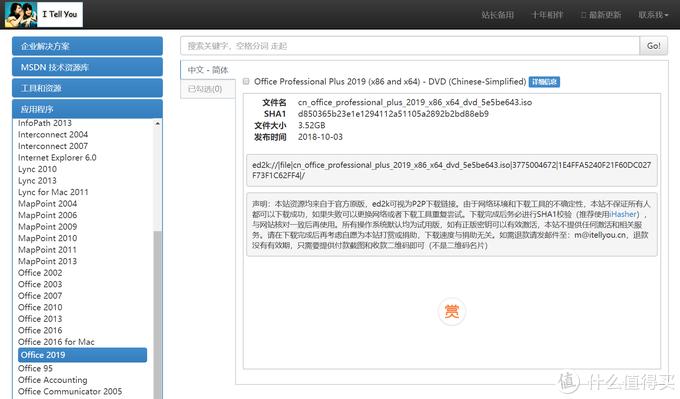Image resolution: width=680 pixels, height=399 pixels.
Task: Select Internet Explorer 6.0 in the list
Action: click(x=57, y=157)
